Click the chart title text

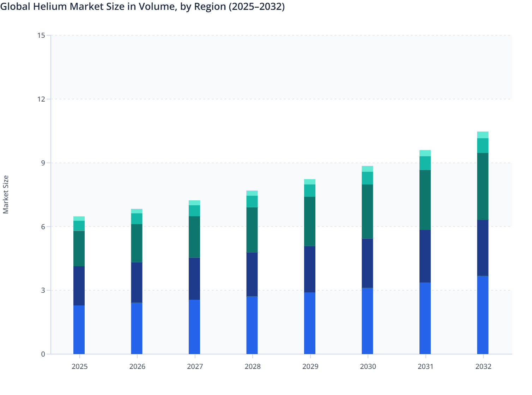[x=143, y=7]
